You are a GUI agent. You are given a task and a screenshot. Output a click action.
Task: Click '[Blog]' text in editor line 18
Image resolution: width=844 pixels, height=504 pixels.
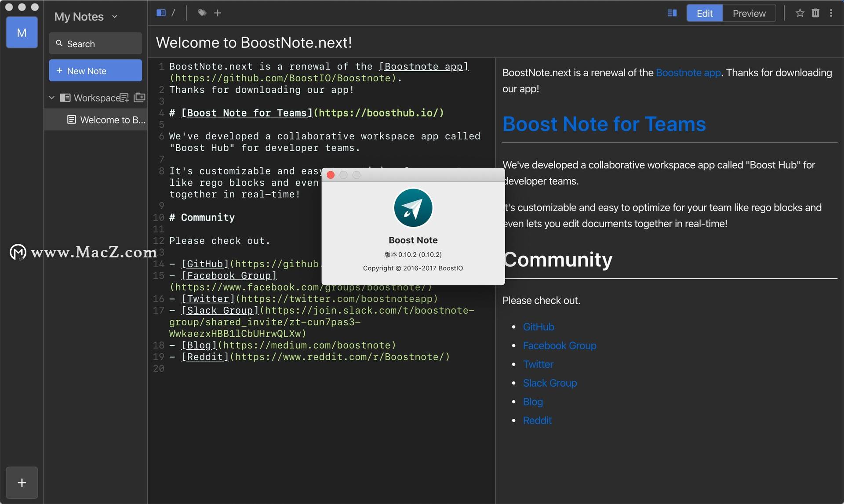pos(199,345)
